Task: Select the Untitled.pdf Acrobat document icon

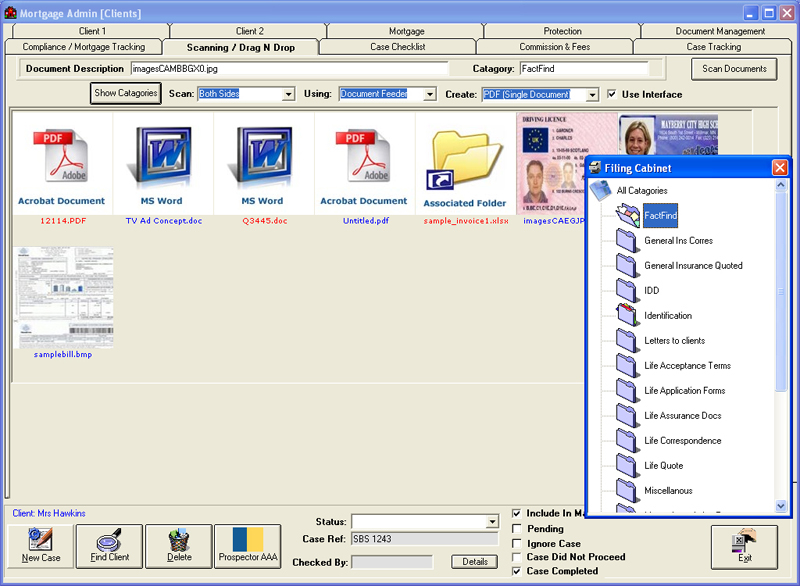Action: (363, 158)
